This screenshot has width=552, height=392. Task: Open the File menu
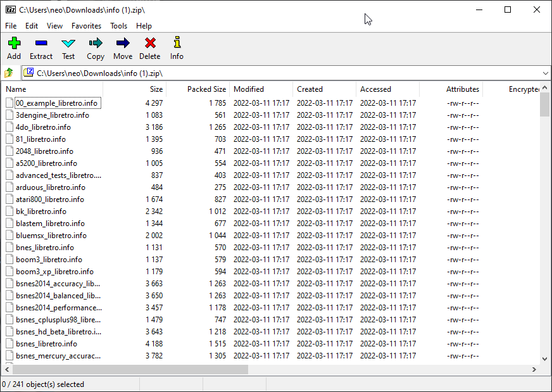pyautogui.click(x=11, y=26)
